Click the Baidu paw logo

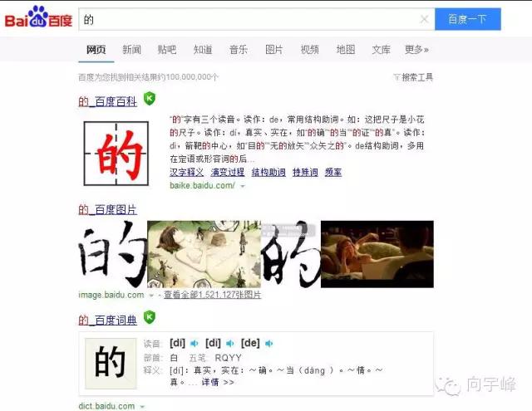[38, 17]
